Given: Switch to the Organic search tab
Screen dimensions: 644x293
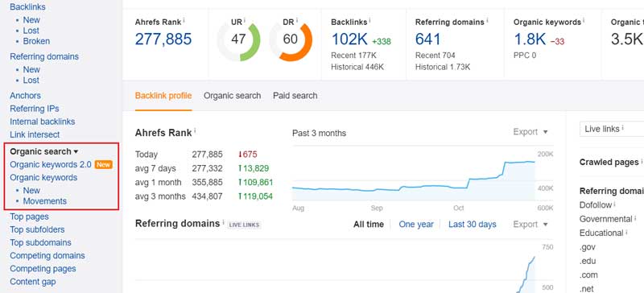Looking at the screenshot, I should (232, 96).
